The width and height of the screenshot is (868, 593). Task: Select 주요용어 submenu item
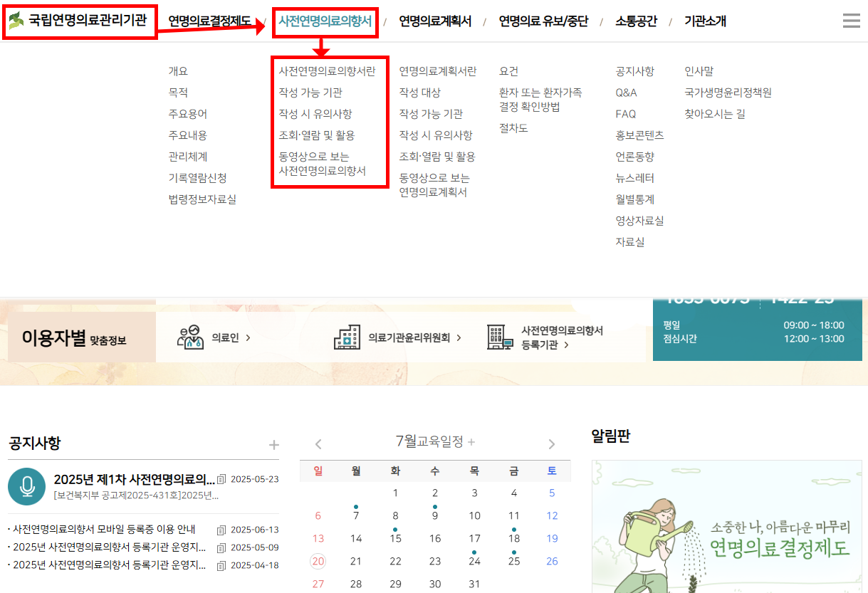[x=188, y=114]
